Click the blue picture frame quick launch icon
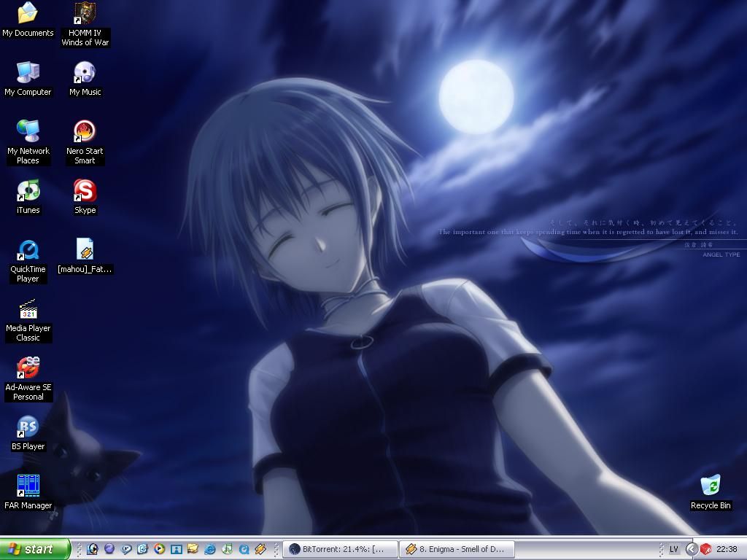This screenshot has width=747, height=560. (x=177, y=549)
